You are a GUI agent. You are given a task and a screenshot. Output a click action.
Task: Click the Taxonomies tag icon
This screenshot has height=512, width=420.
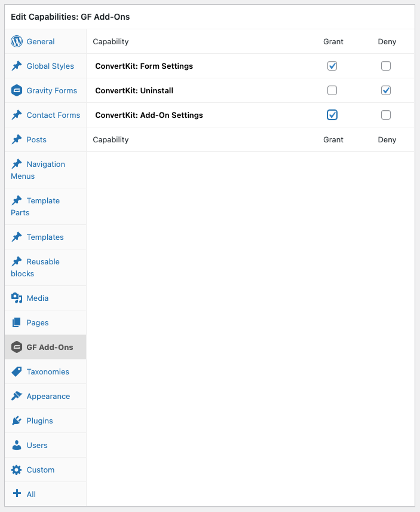pyautogui.click(x=17, y=371)
